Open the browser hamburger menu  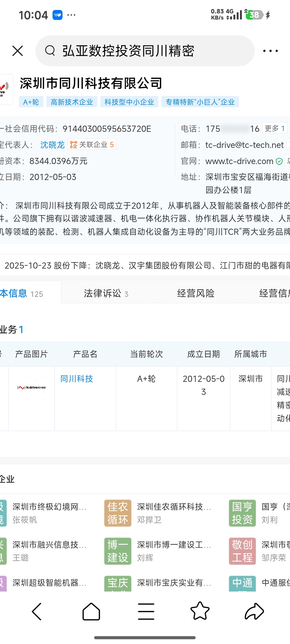tap(146, 611)
